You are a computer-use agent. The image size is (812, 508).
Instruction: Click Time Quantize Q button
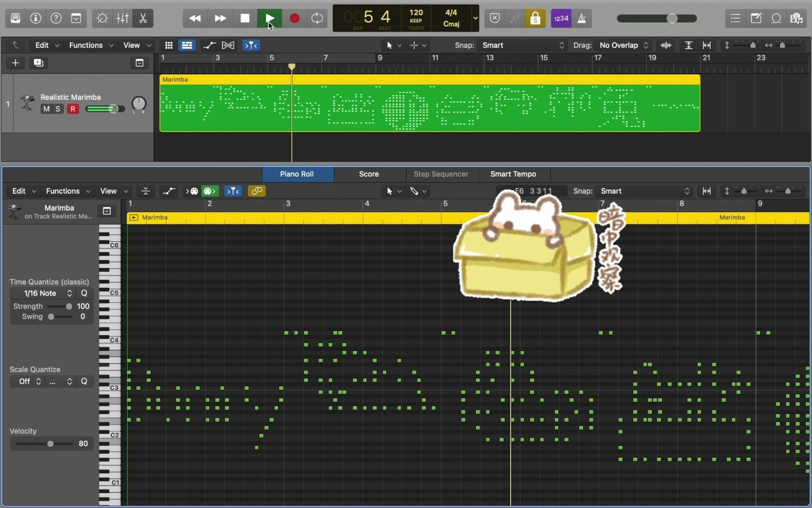tap(84, 293)
